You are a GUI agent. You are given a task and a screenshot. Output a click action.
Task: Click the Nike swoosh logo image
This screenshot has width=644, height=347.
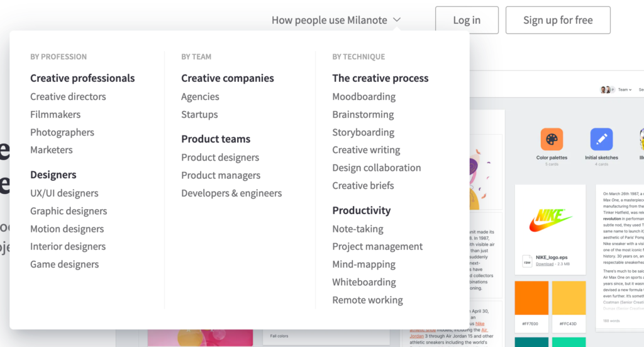[550, 220]
